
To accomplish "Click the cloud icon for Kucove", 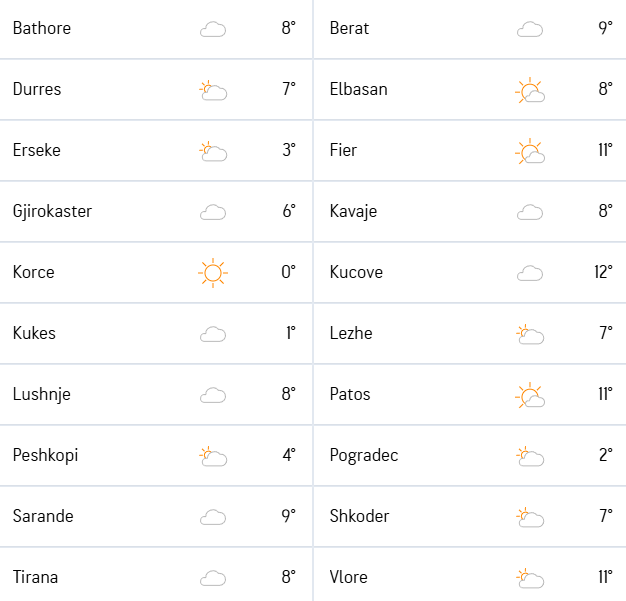I will [530, 274].
